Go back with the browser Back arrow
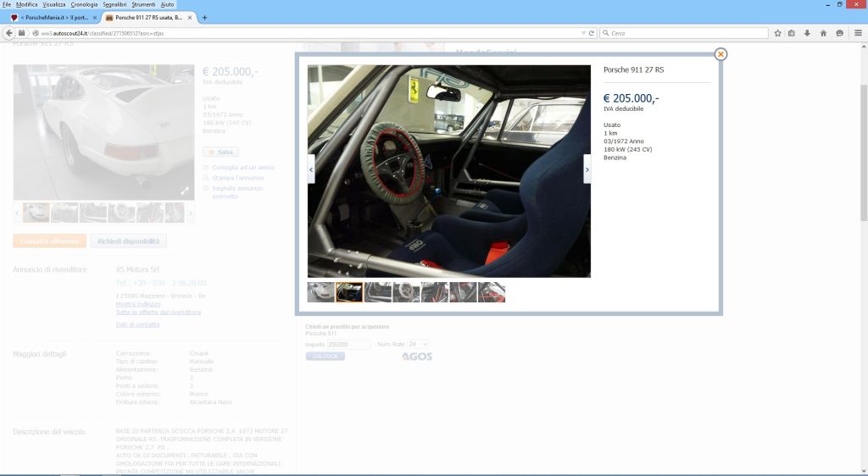868x476 pixels. click(8, 33)
